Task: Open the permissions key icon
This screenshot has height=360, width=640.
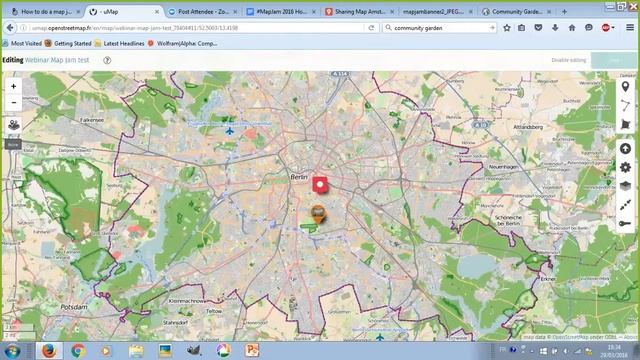Action: pyautogui.click(x=625, y=223)
